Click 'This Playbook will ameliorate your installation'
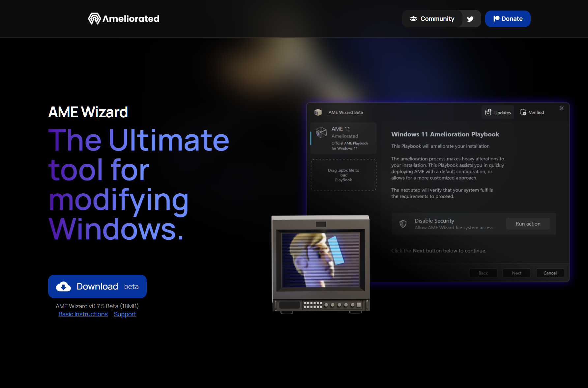Viewport: 588px width, 388px height. (440, 146)
